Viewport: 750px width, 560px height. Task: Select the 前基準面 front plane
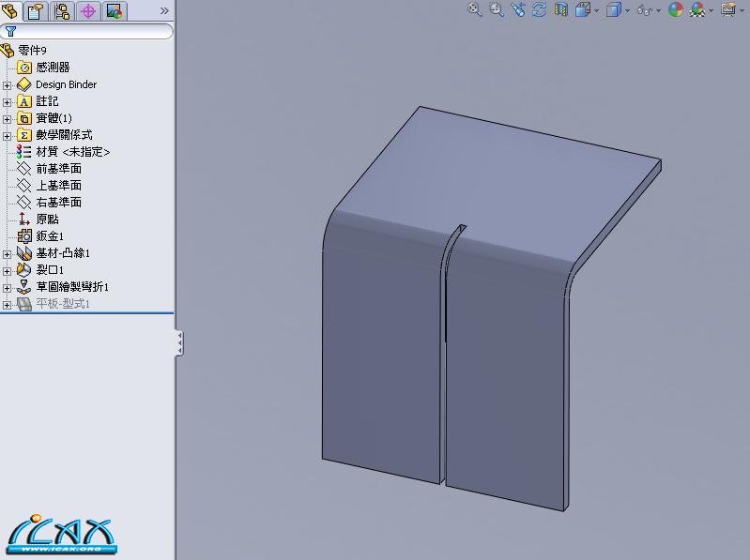(x=58, y=169)
